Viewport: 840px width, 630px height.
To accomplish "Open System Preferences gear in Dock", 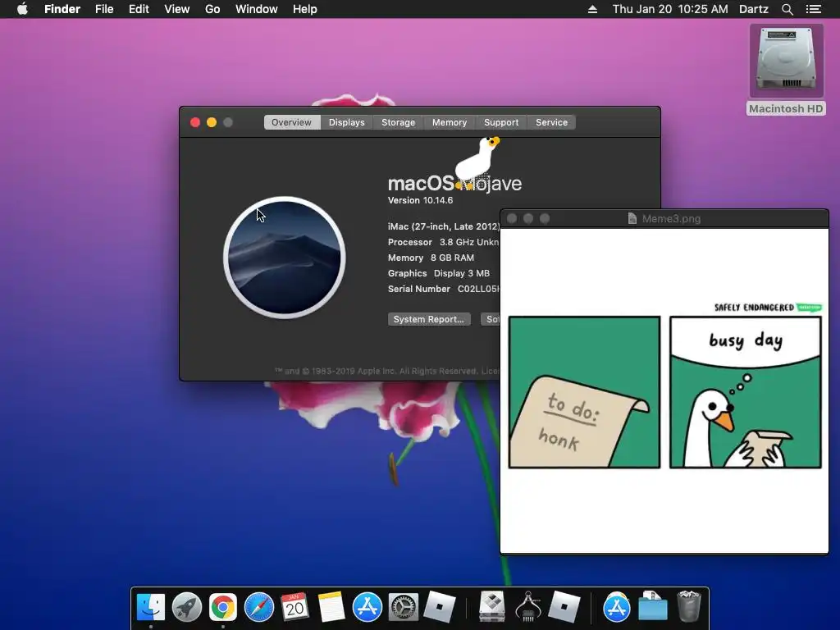I will pyautogui.click(x=403, y=607).
